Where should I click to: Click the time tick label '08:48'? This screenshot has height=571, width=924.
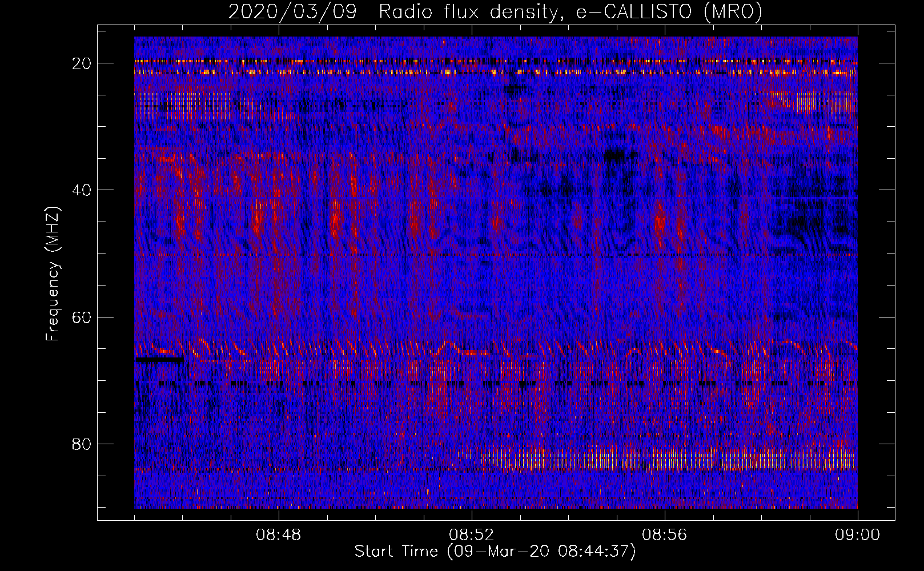tap(279, 535)
